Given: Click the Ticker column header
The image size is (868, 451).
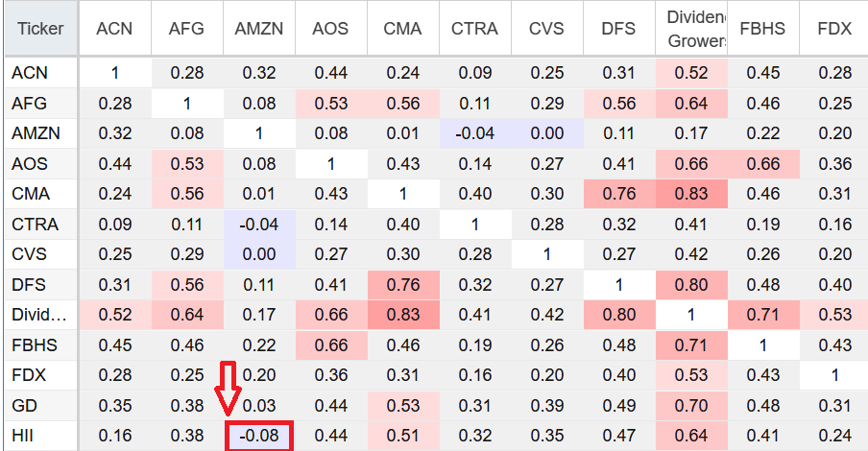Looking at the screenshot, I should [x=40, y=29].
